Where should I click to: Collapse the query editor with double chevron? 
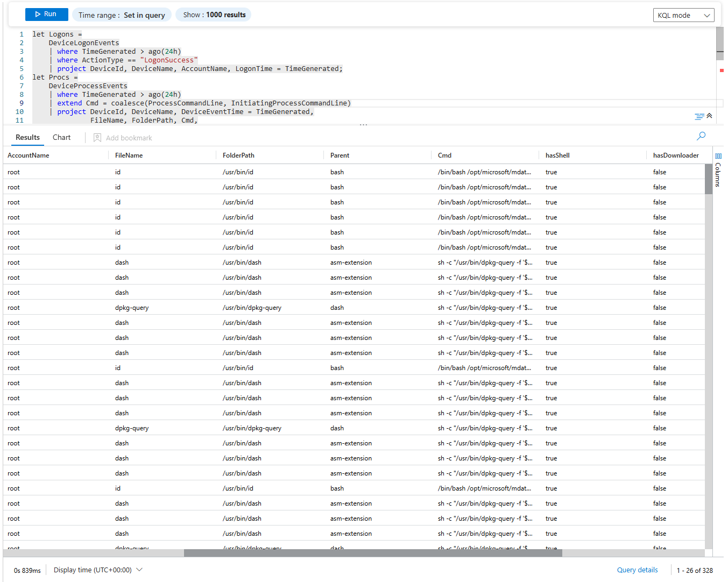709,116
